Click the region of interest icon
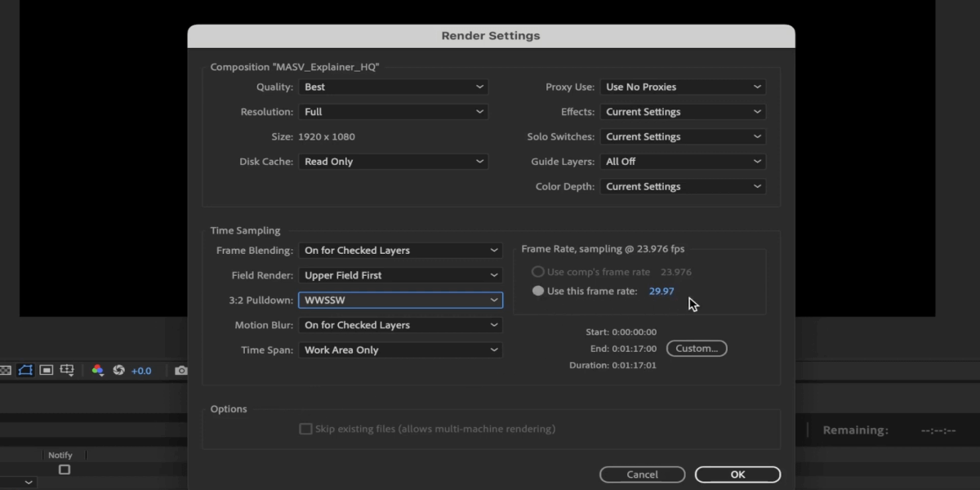 coord(47,370)
